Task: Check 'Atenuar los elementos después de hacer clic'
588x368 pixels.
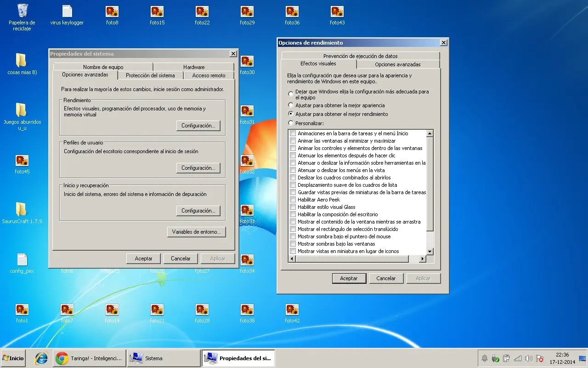Action: [293, 155]
